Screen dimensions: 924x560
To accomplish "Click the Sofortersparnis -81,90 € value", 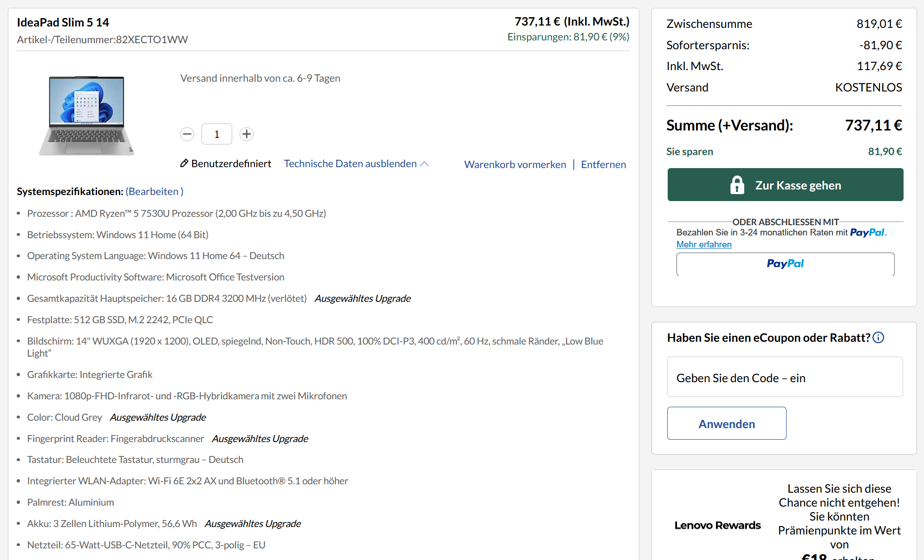I will (880, 45).
